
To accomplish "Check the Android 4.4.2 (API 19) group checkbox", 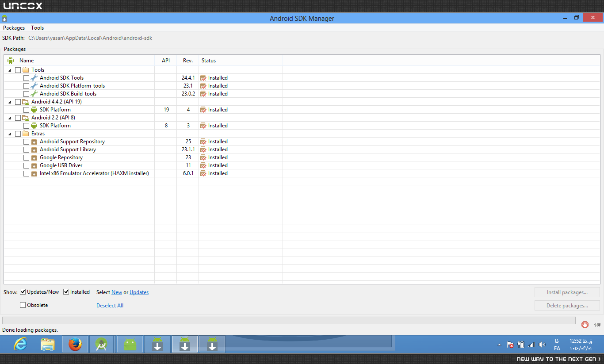I will click(x=18, y=102).
